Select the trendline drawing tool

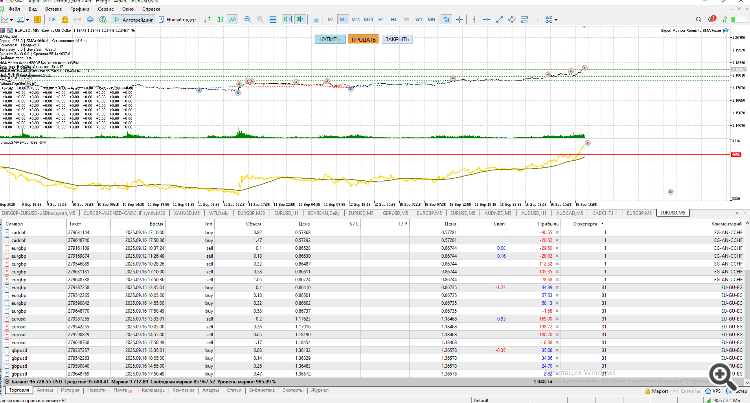coord(499,20)
